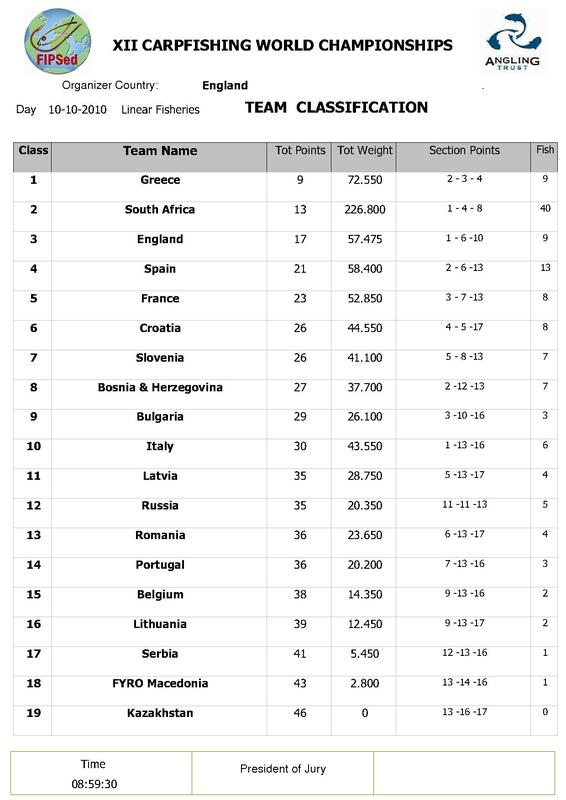Click the XII Carpfishing World Championships title
Image resolution: width=566 pixels, height=800 pixels.
coord(282,45)
